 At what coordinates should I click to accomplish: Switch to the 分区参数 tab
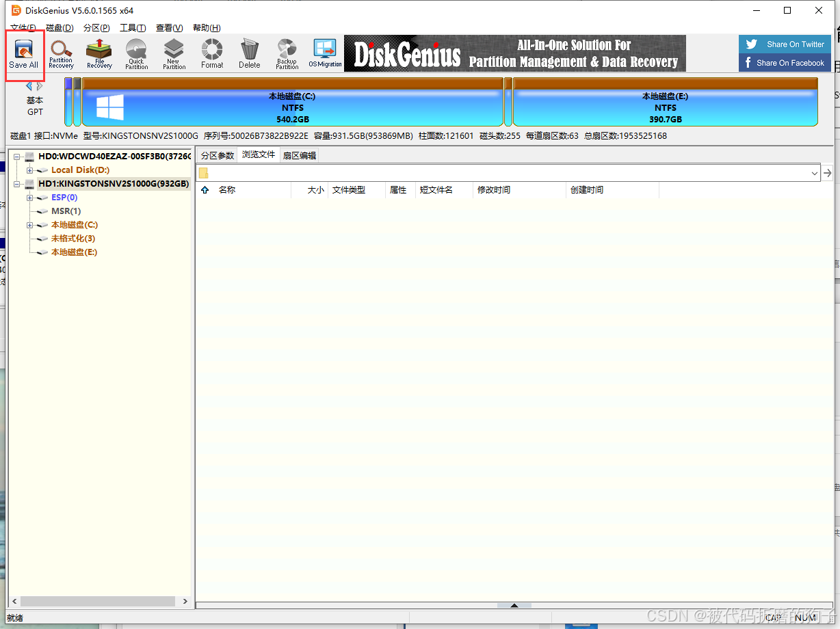point(218,156)
